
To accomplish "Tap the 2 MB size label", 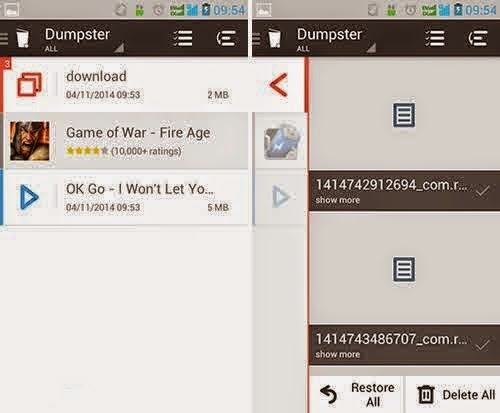I will [218, 95].
